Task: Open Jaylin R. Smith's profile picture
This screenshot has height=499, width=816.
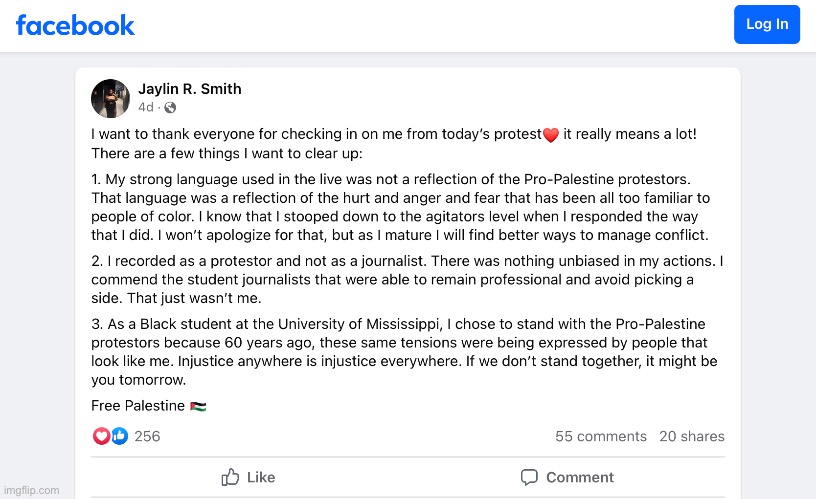Action: [x=110, y=98]
